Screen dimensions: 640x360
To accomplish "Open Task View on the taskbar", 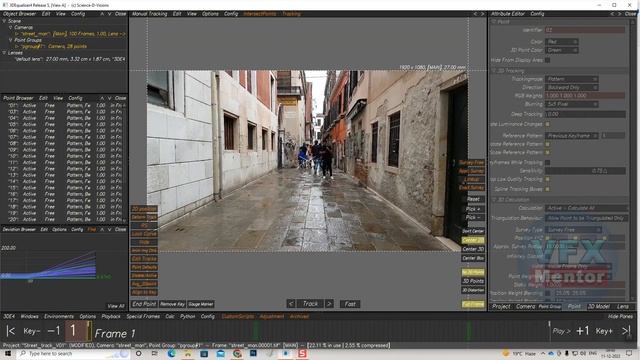I will [x=154, y=353].
